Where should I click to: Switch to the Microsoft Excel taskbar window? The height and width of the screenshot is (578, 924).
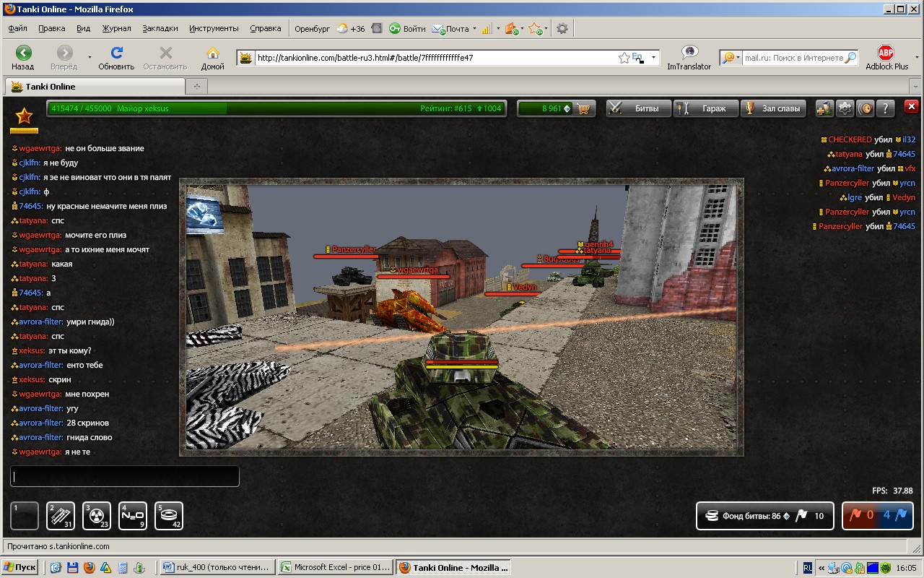click(x=336, y=568)
